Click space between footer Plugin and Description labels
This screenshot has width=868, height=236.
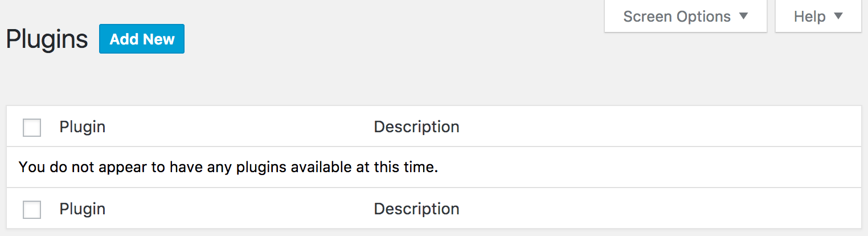pyautogui.click(x=239, y=209)
